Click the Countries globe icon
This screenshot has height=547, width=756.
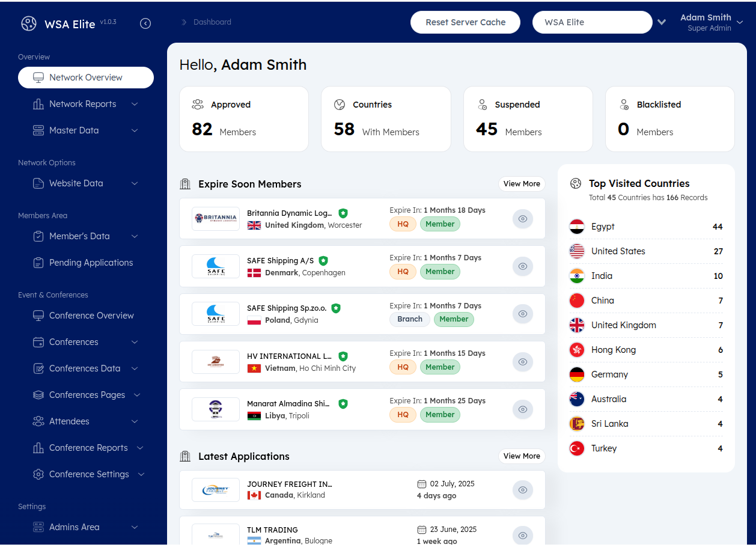tap(340, 105)
